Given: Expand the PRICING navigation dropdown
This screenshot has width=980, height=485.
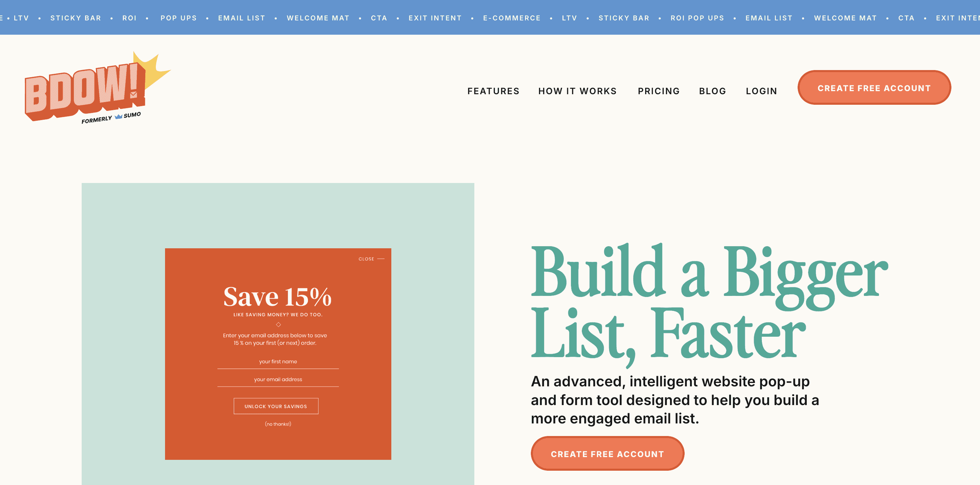Looking at the screenshot, I should pos(659,90).
